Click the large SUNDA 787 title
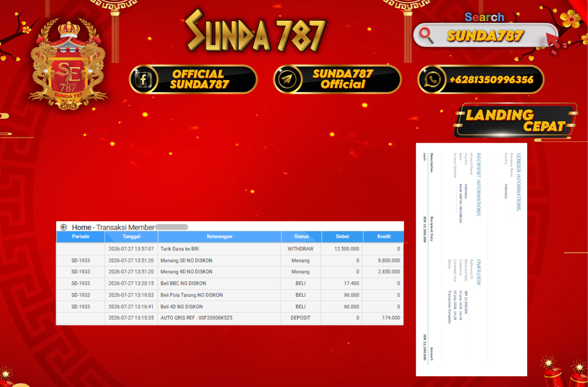 [255, 31]
